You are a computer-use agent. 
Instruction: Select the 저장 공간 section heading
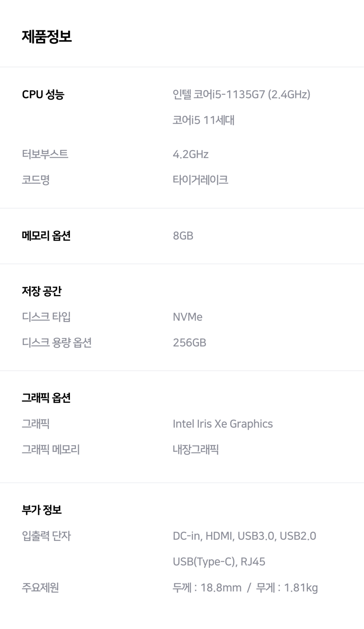[x=41, y=291]
